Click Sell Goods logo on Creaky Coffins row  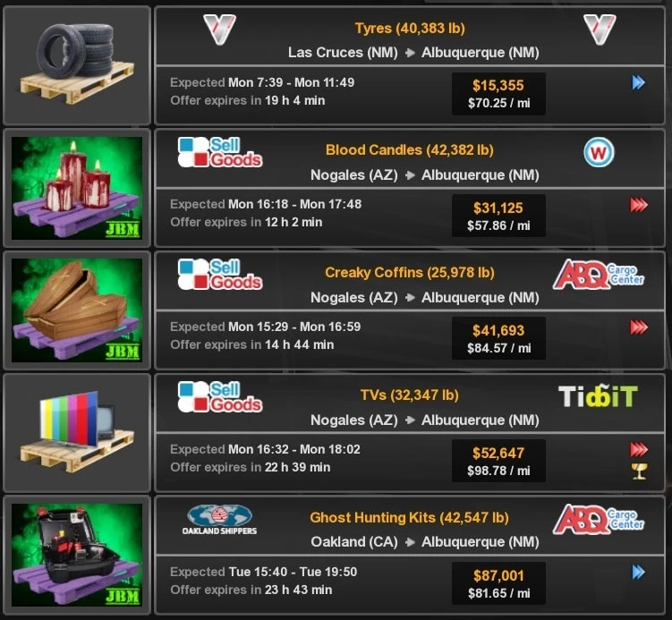pyautogui.click(x=220, y=275)
